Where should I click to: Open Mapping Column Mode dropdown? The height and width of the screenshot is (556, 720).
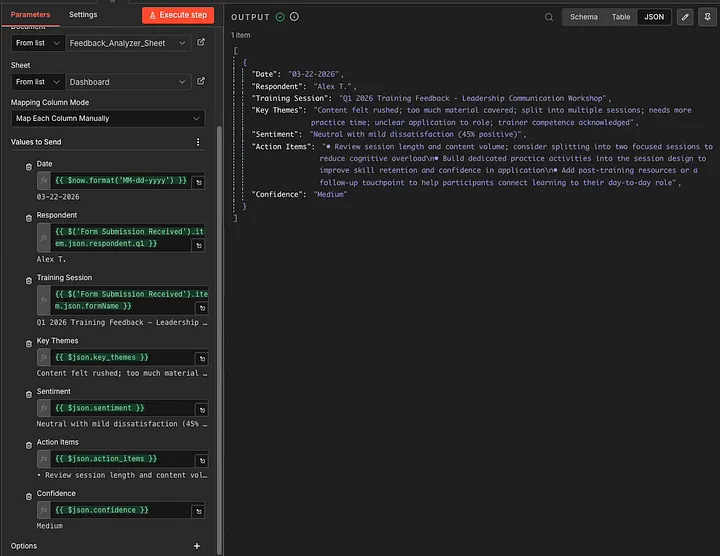[x=108, y=118]
